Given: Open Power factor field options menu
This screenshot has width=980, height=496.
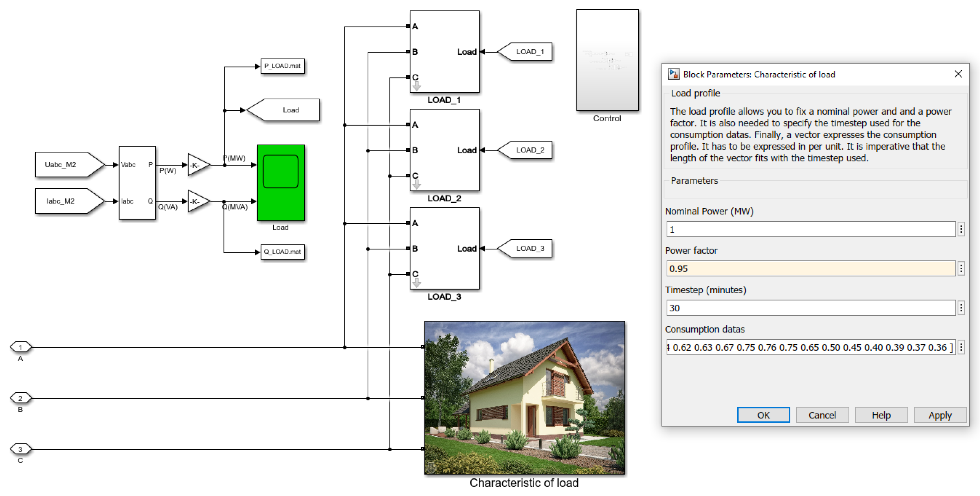Looking at the screenshot, I should [961, 269].
